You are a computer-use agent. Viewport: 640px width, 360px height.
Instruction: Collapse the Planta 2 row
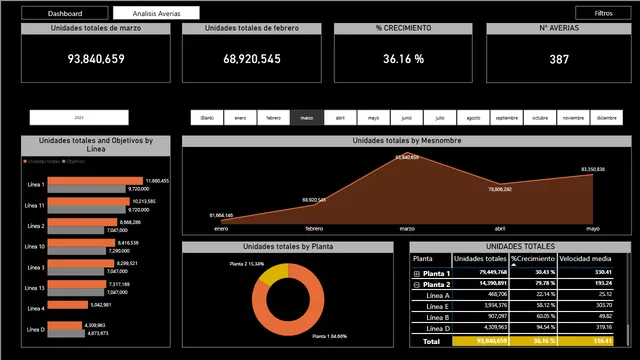coord(416,284)
